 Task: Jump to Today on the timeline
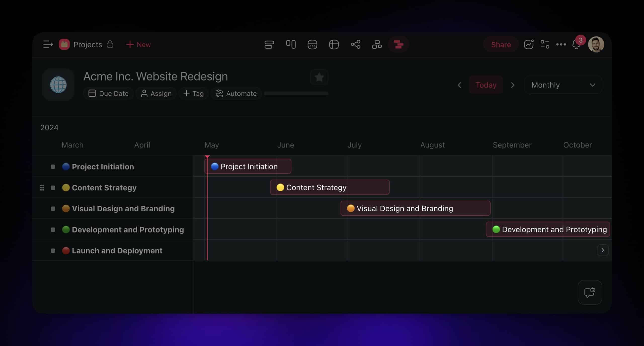486,85
